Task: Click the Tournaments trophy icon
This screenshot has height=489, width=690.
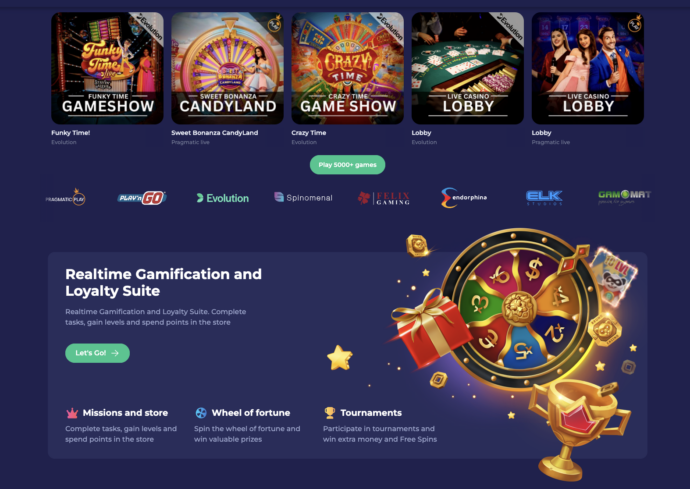Action: click(x=330, y=412)
